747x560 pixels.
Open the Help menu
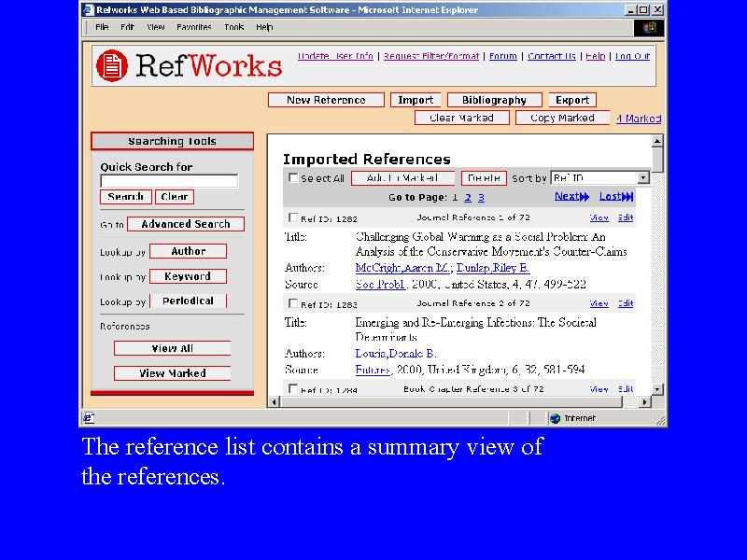(x=264, y=27)
